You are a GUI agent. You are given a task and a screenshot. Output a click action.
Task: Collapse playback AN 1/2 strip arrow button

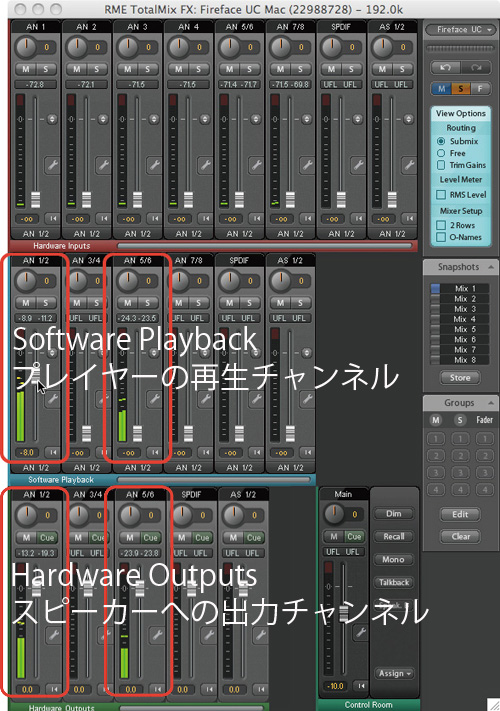(53, 452)
